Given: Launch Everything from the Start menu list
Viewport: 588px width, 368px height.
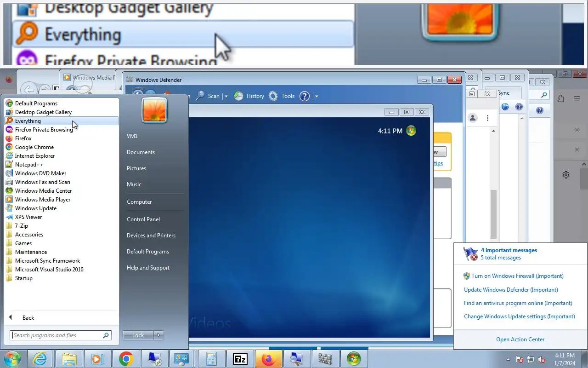Looking at the screenshot, I should (x=62, y=121).
